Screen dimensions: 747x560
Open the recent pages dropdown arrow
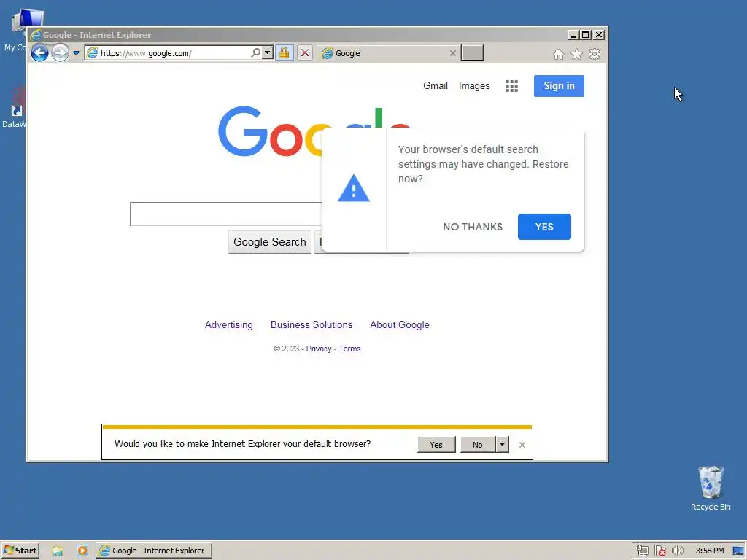(76, 53)
